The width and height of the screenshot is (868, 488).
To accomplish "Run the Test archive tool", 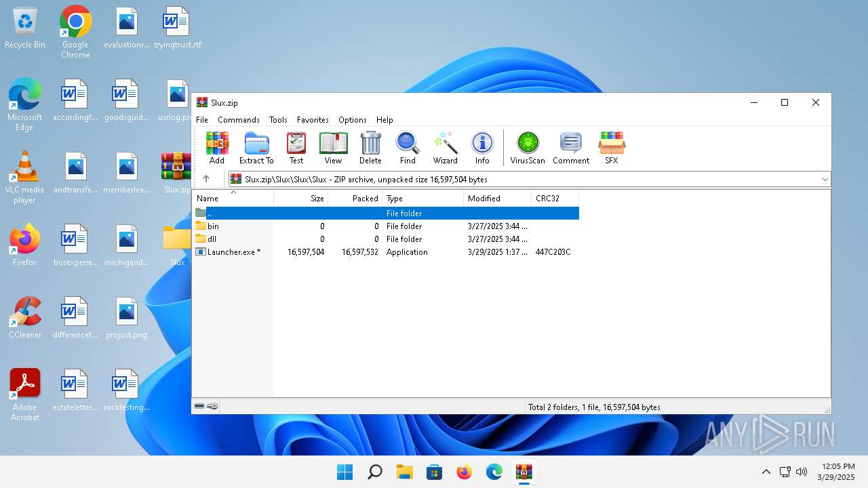I will coord(296,148).
